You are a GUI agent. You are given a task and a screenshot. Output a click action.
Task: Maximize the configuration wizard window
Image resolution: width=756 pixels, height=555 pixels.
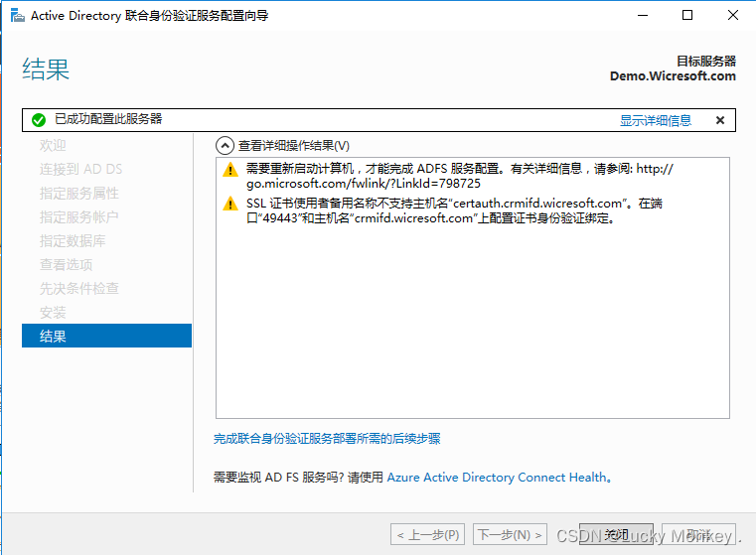[x=687, y=16]
